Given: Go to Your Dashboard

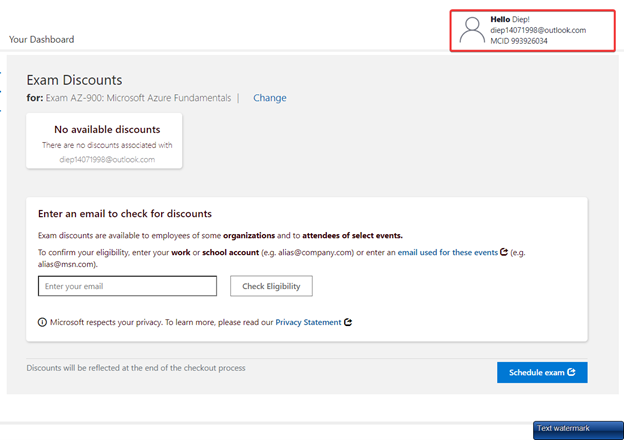Looking at the screenshot, I should [x=41, y=40].
